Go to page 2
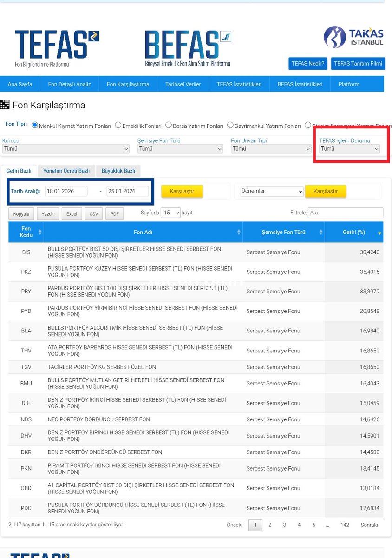The image size is (392, 558). point(270,525)
